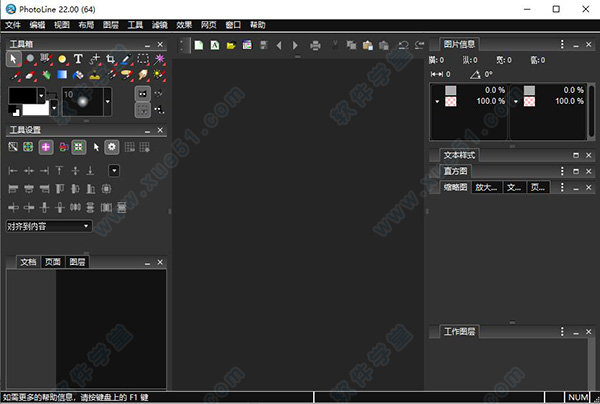600x404 pixels.
Task: Minimize the 工具箱 panel
Action: [x=147, y=45]
